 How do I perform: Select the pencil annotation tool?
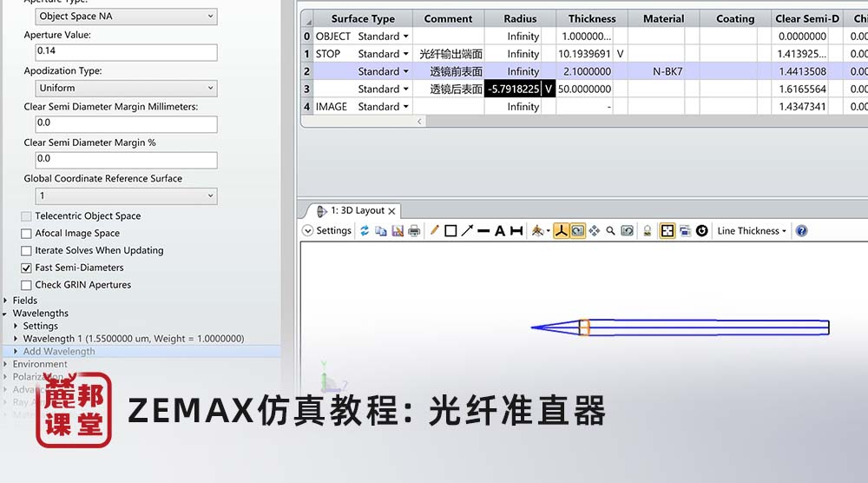[435, 231]
